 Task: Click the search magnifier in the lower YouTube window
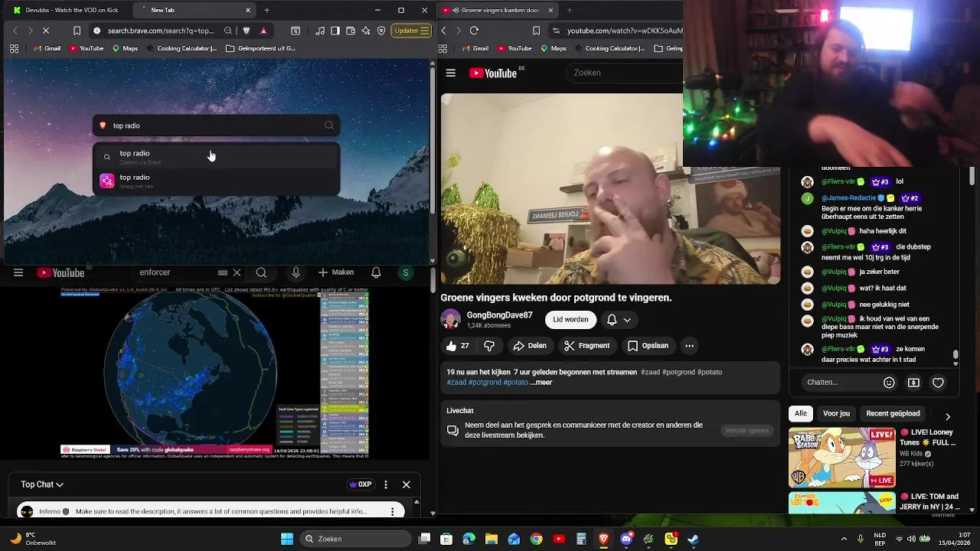pos(261,272)
